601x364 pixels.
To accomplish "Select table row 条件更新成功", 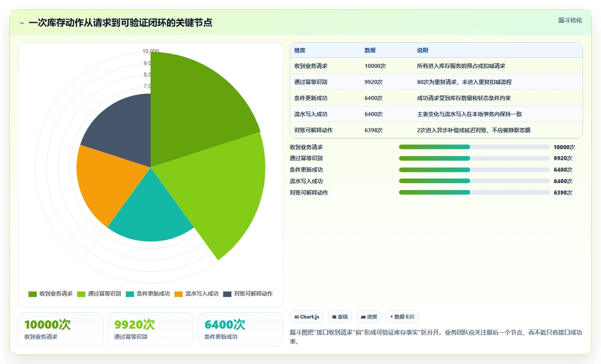I will pyautogui.click(x=436, y=98).
